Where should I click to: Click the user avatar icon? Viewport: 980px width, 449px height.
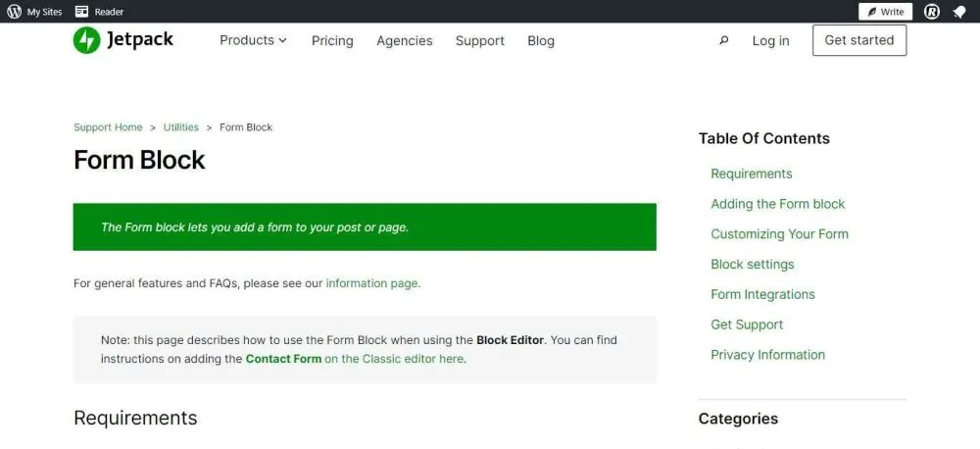[932, 12]
